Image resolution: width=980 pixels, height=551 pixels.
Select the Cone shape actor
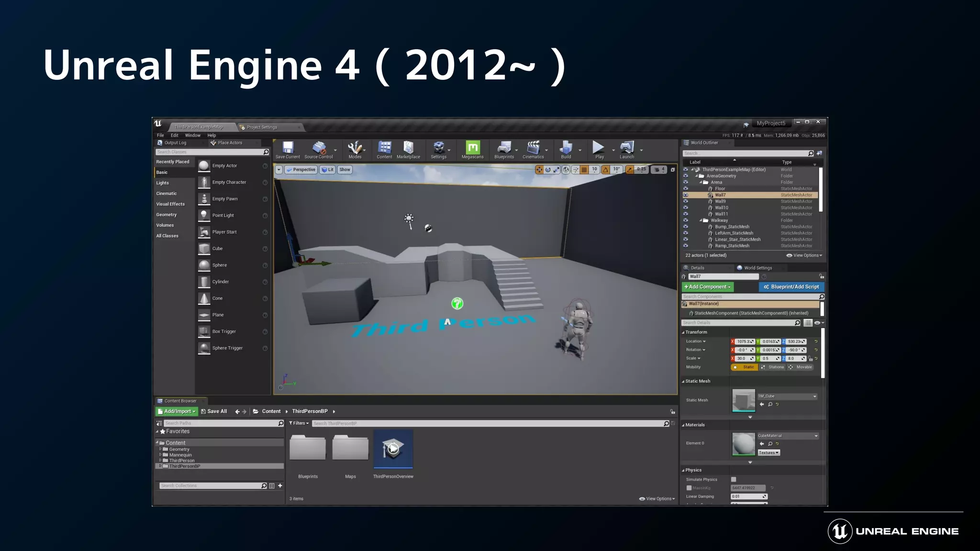[x=233, y=298]
